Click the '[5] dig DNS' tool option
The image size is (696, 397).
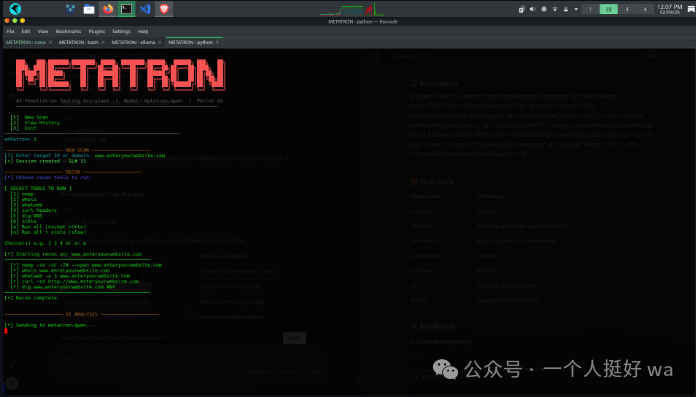pyautogui.click(x=27, y=216)
